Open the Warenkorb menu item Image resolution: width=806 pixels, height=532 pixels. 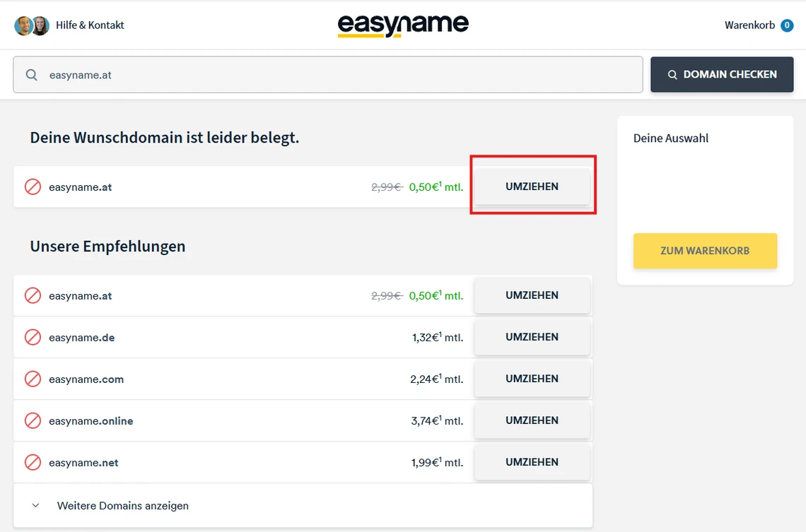[749, 25]
